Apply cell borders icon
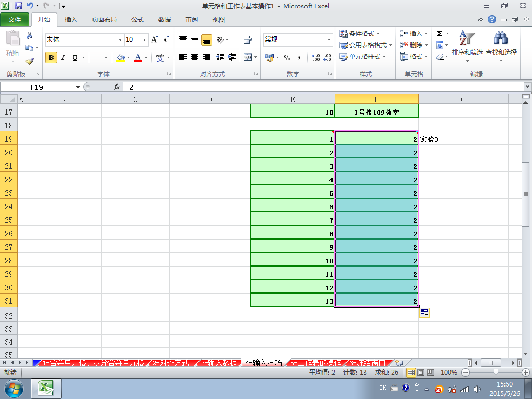The width and height of the screenshot is (532, 399). coord(98,58)
